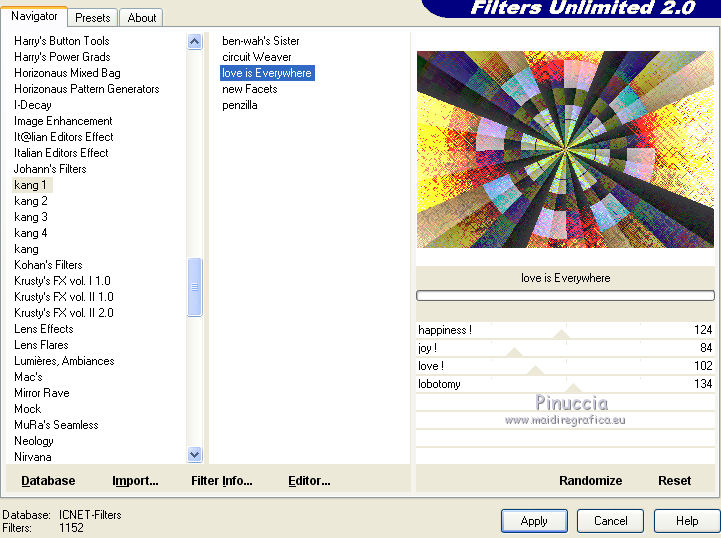Select Lens Effects category
721x538 pixels.
click(44, 329)
